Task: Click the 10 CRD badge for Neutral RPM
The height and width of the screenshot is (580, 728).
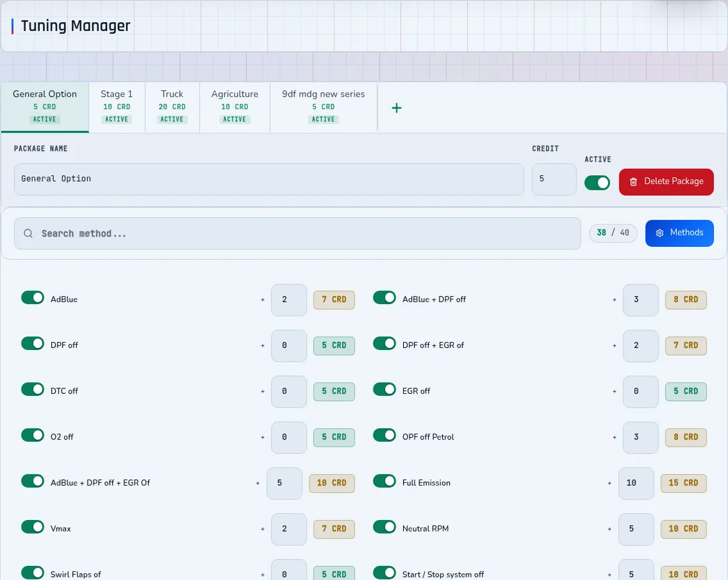Action: coord(684,529)
